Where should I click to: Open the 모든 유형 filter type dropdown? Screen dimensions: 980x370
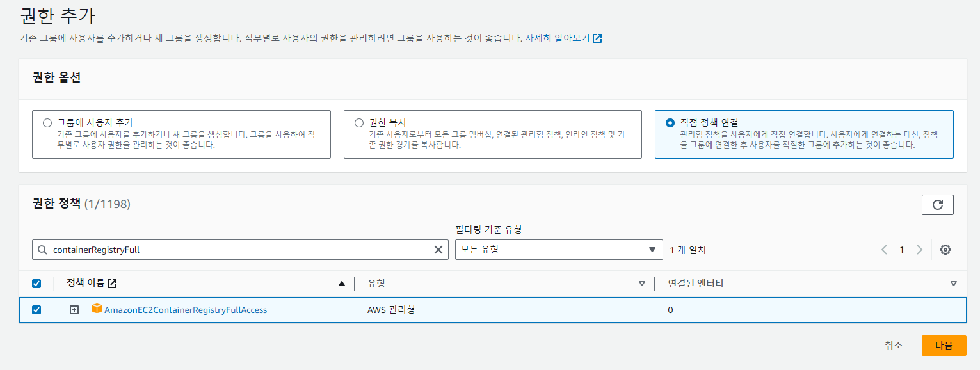point(559,250)
